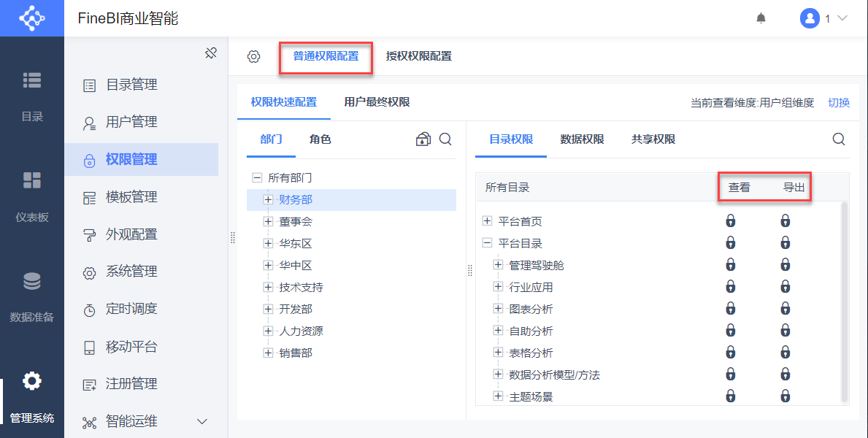Screen dimensions: 868x438
Task: Toggle 查看 lock for 平台首页
Action: 730,221
